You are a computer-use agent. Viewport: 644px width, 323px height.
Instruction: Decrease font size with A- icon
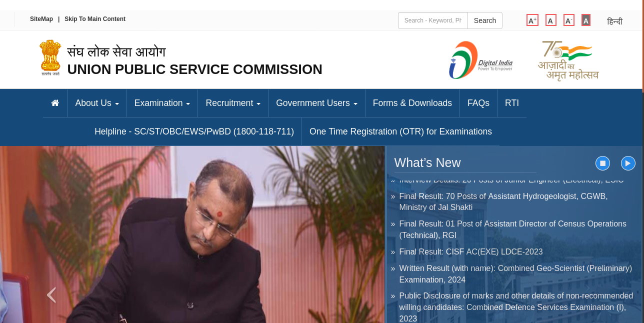(569, 20)
